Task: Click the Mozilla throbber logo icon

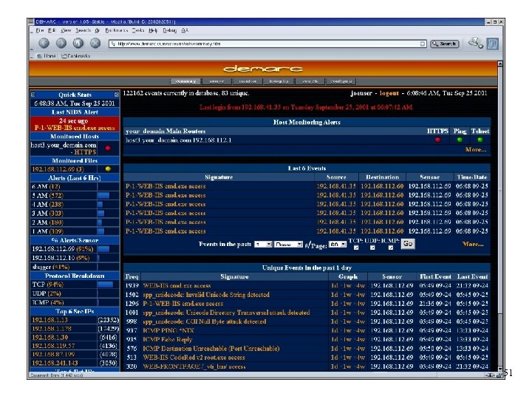Action: pyautogui.click(x=493, y=44)
